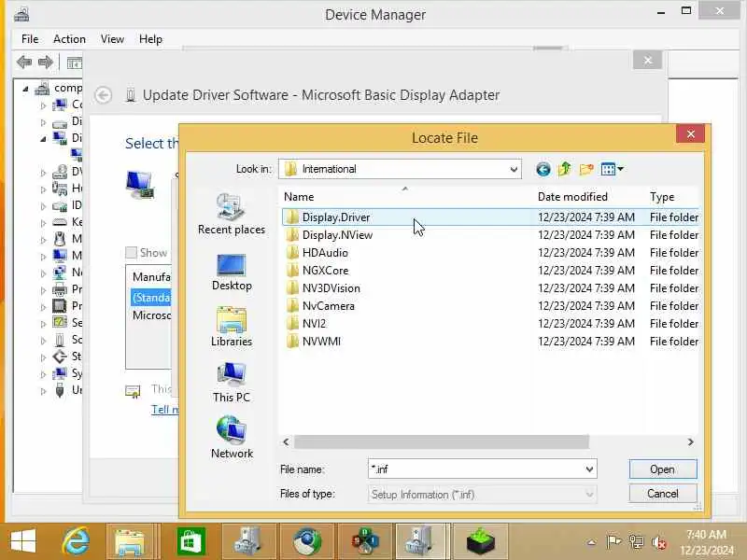Open This PC in Locate File sidebar
The image size is (747, 560).
(x=232, y=383)
